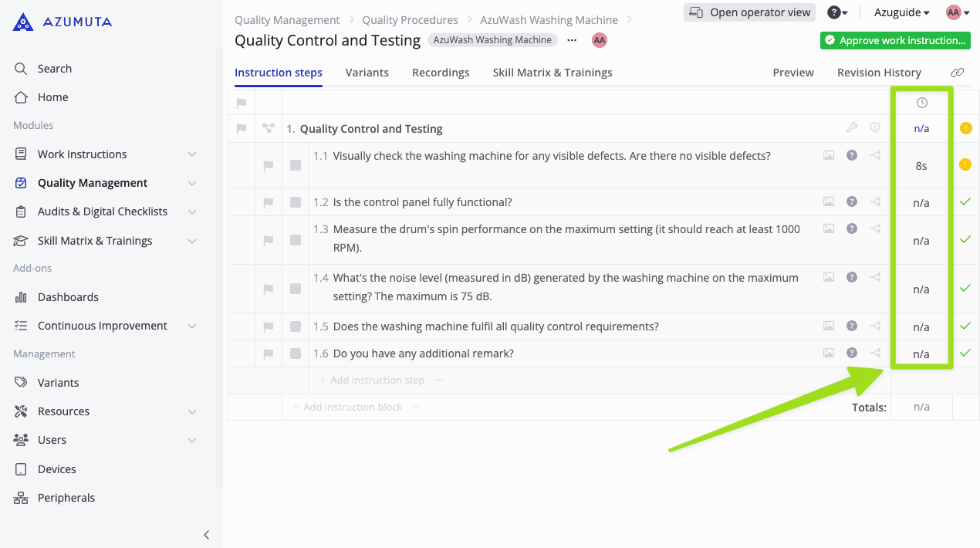This screenshot has width=980, height=548.
Task: Click the image icon on step 1.1
Action: point(829,155)
